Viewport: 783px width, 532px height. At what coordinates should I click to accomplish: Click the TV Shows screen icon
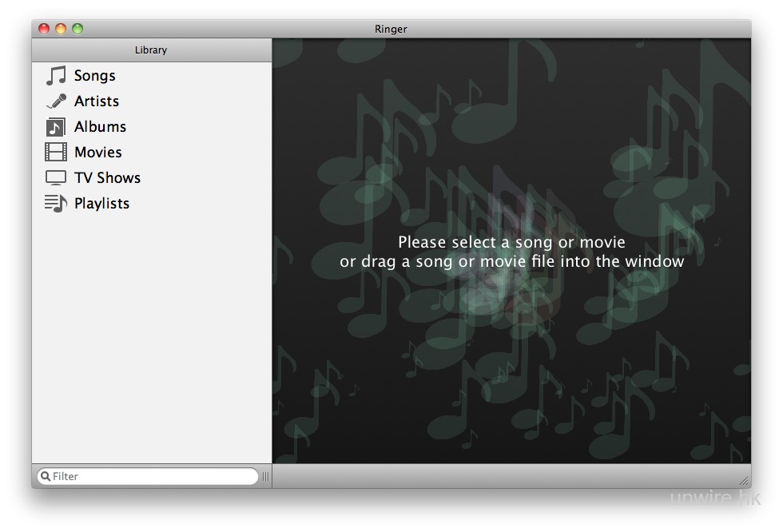click(x=56, y=178)
